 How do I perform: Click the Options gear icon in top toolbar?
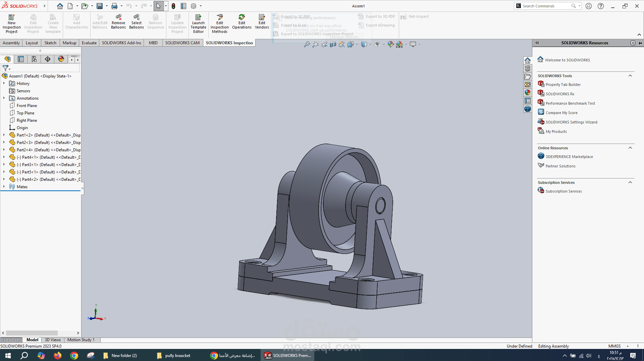point(194,6)
